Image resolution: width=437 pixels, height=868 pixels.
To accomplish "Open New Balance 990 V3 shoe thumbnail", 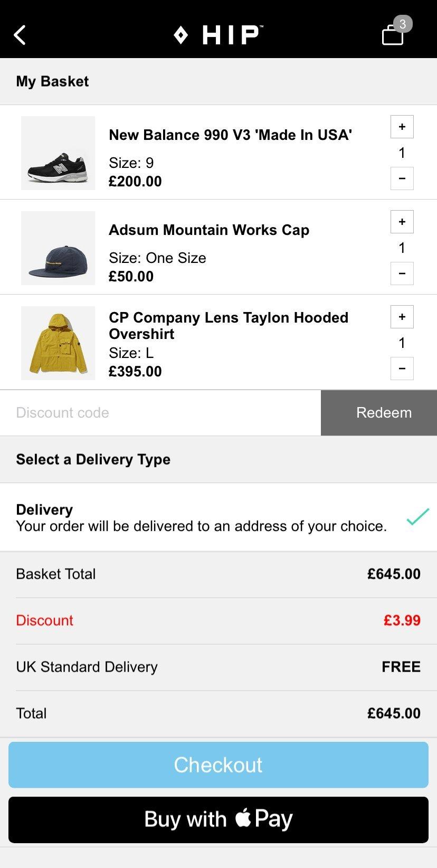I will [58, 153].
